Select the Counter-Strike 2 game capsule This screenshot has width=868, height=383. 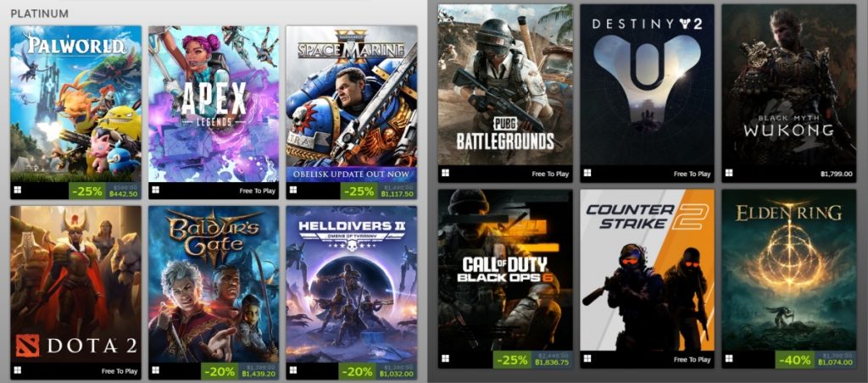pos(647,270)
